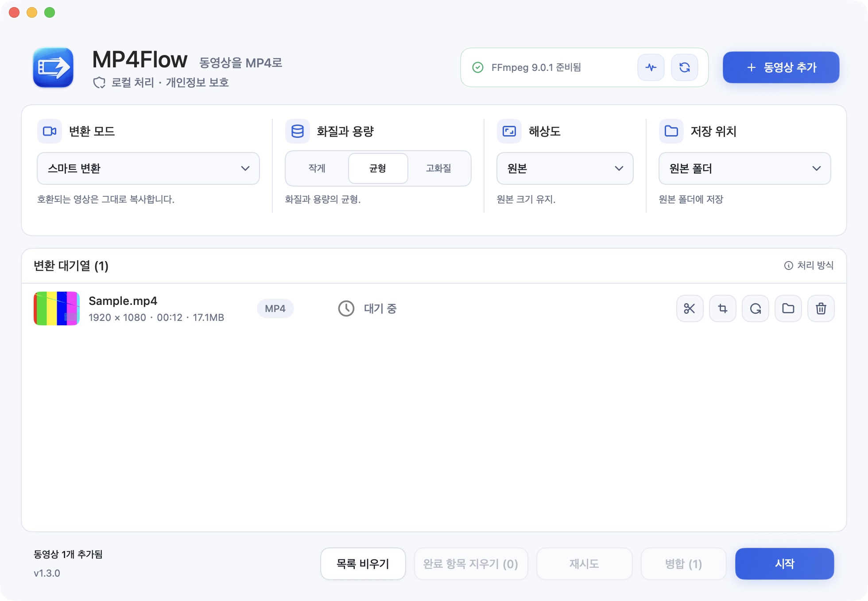
Task: Click the + 동영상 추가 button
Action: (x=781, y=67)
